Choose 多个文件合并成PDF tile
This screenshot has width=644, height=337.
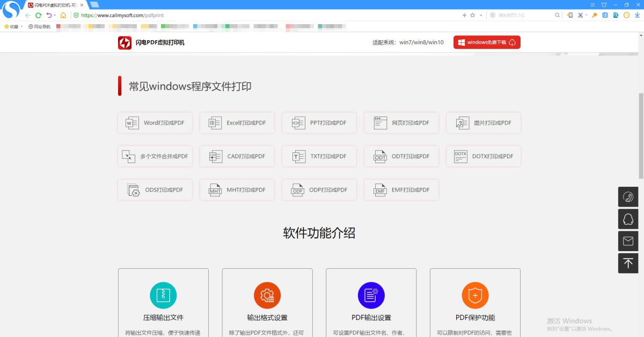coord(155,156)
